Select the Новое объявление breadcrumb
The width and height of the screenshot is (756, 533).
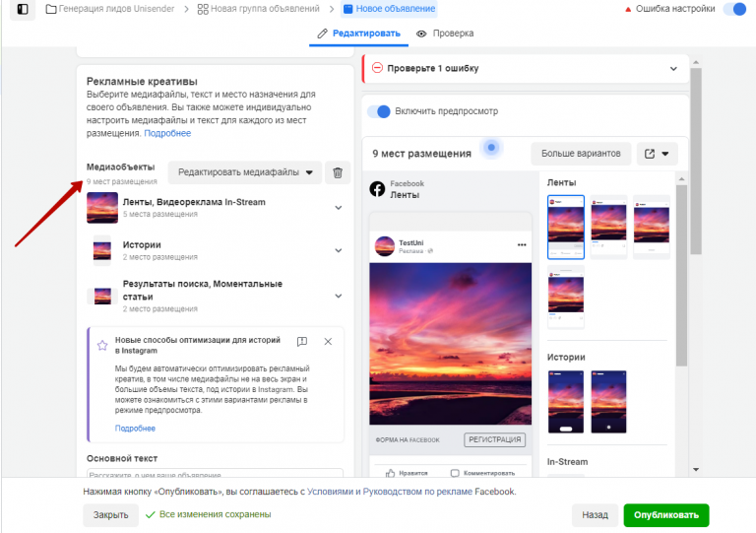tap(389, 9)
